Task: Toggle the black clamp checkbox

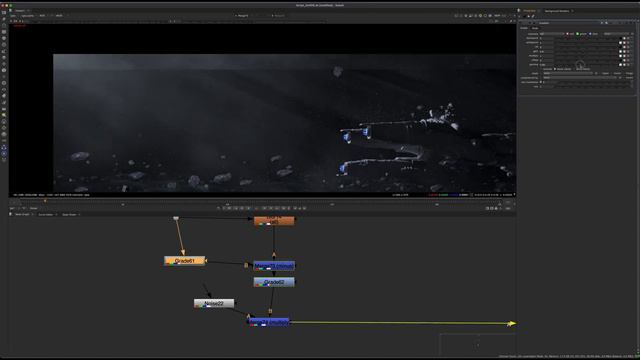Action: (x=555, y=69)
